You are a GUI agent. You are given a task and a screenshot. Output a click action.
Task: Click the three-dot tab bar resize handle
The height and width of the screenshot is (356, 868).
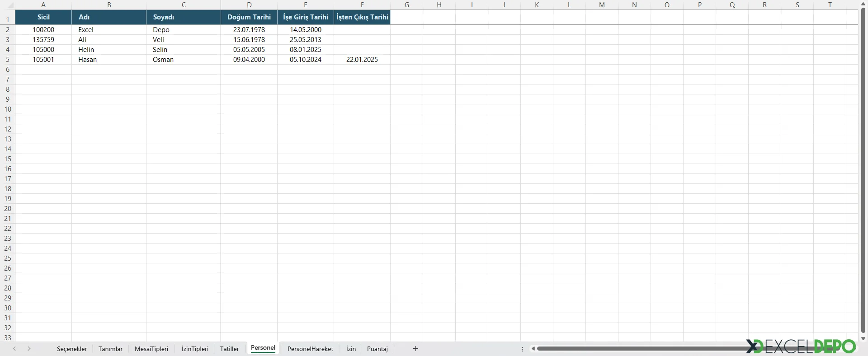point(522,349)
